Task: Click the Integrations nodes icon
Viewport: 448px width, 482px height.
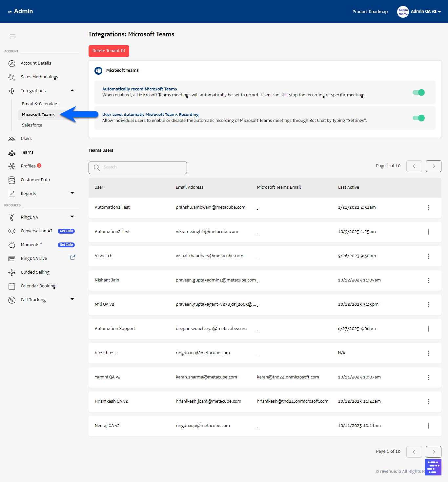Action: click(x=12, y=91)
